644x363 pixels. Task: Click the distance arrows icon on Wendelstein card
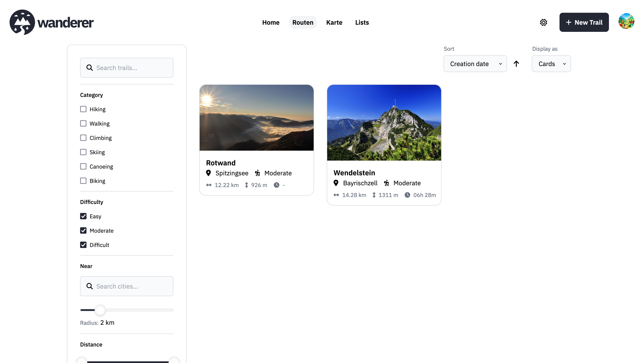[x=336, y=195]
